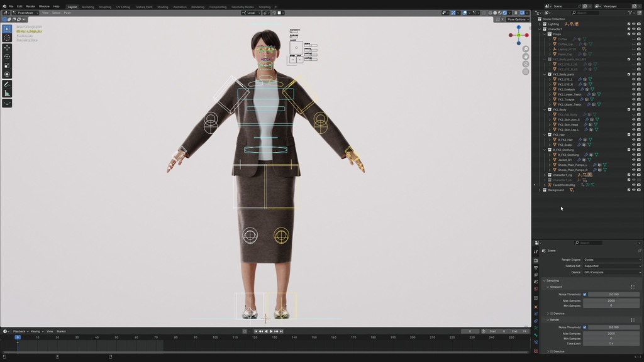The height and width of the screenshot is (362, 644).
Task: Open the Edit menu
Action: tap(19, 6)
